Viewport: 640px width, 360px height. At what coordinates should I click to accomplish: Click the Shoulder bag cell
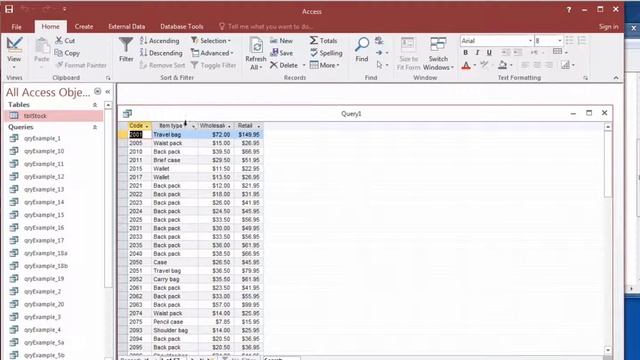click(175, 330)
